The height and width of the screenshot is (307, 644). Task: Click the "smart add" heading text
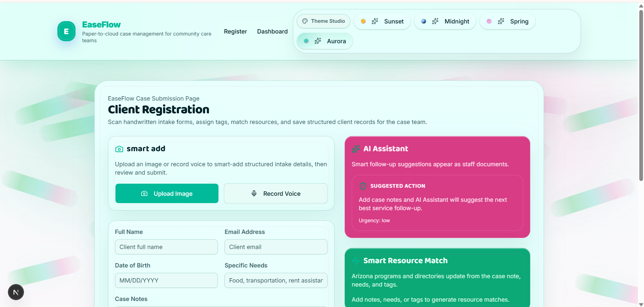tap(146, 149)
